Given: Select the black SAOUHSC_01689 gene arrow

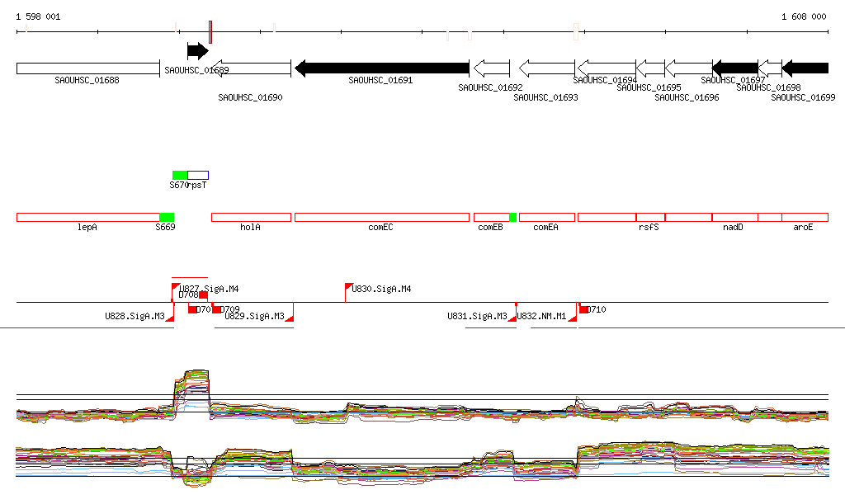Looking at the screenshot, I should 198,51.
